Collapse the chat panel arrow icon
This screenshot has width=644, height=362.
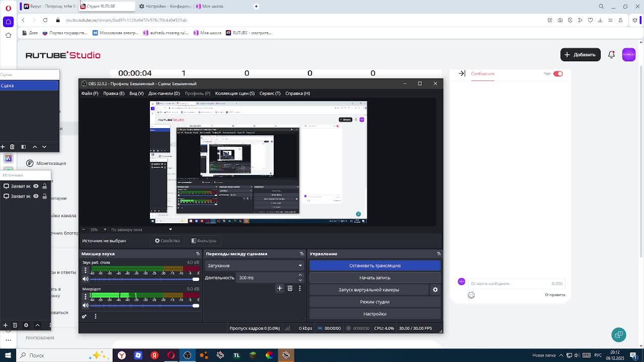point(462,74)
